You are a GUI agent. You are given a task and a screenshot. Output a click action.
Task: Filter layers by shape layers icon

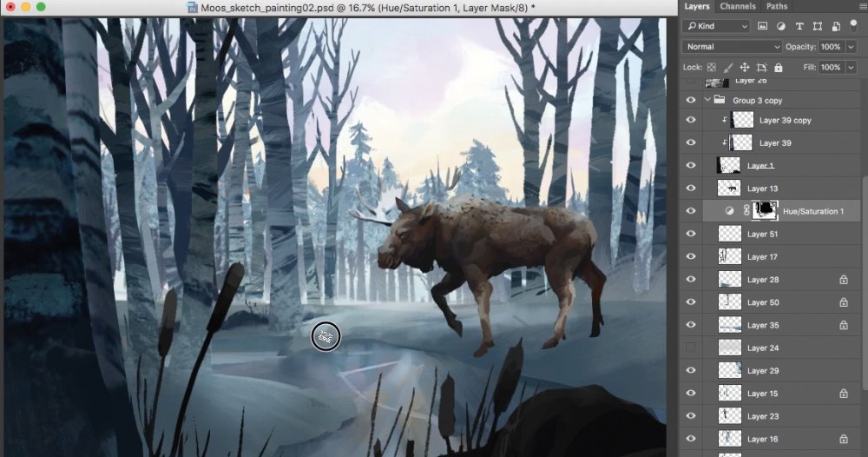(818, 26)
